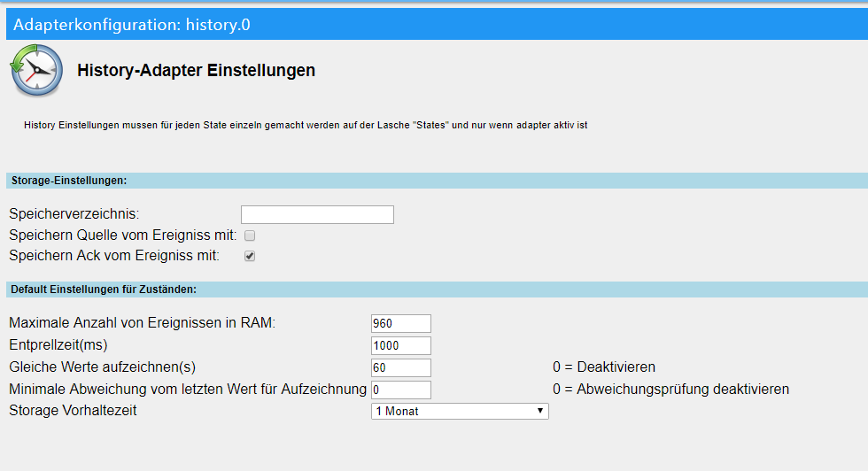The height and width of the screenshot is (471, 868).
Task: Uncheck the Speichern Ack vom Ereigniss checkbox
Action: point(250,256)
